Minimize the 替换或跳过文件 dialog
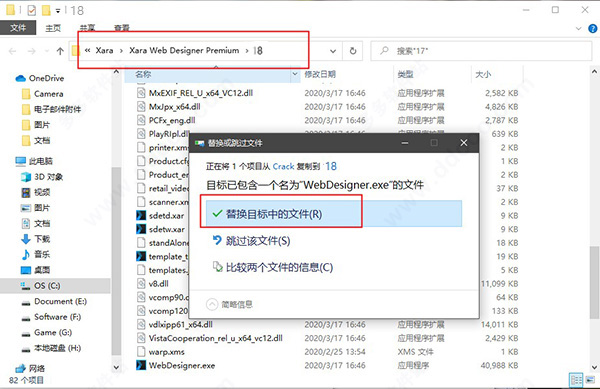The width and height of the screenshot is (600, 389). (405, 143)
